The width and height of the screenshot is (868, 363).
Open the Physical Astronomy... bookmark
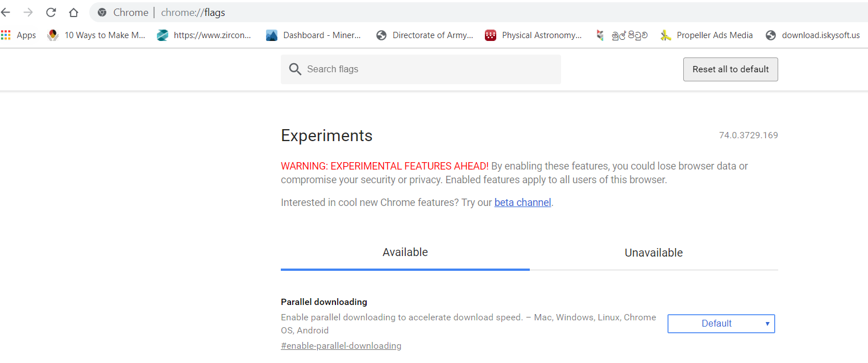[x=533, y=35]
